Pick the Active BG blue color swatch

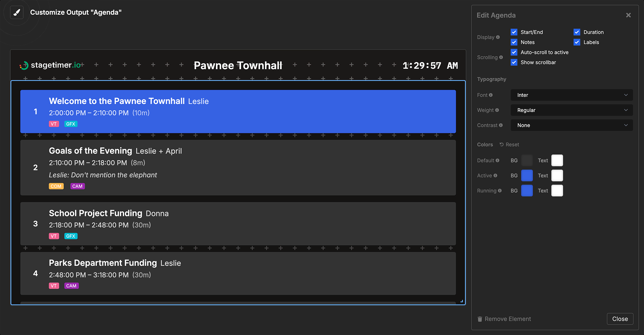pos(527,175)
